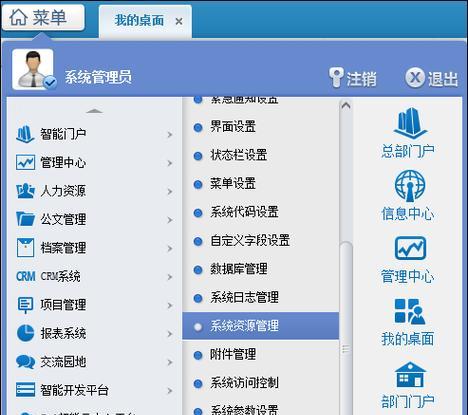Open the 信息中心 globe icon
Image resolution: width=468 pixels, height=415 pixels.
[410, 186]
